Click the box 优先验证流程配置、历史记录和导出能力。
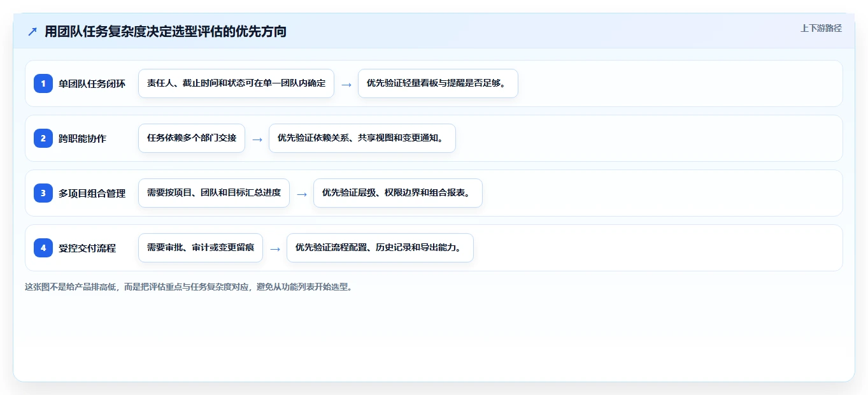 click(380, 248)
